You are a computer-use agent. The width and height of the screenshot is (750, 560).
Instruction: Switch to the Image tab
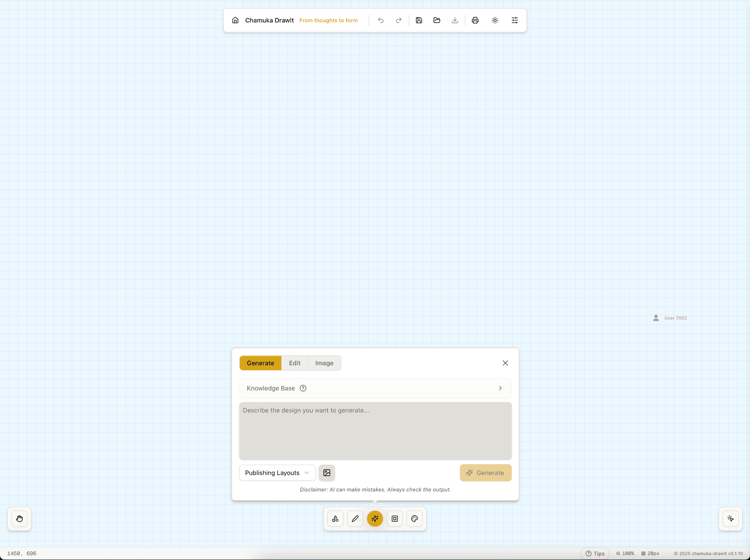(324, 363)
